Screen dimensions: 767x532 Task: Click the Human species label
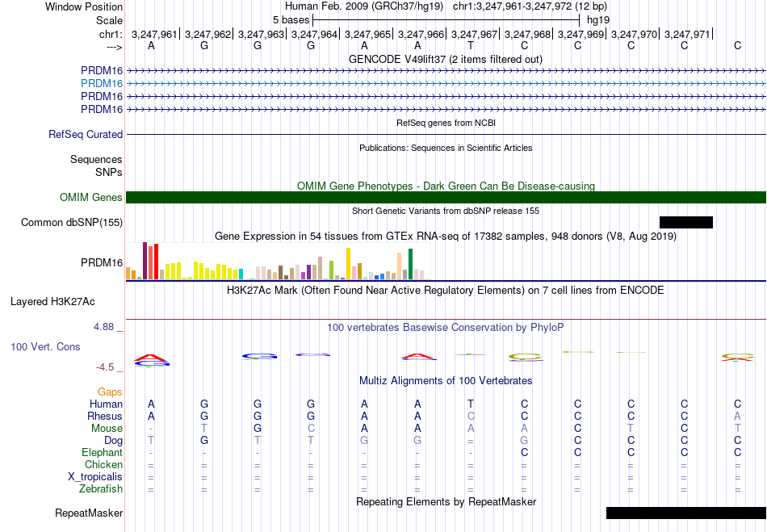point(106,404)
